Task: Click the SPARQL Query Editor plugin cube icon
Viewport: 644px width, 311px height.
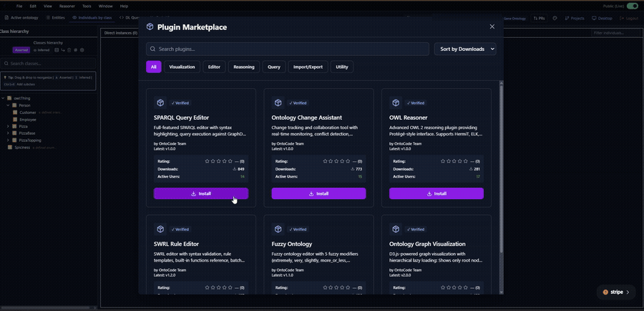Action: pos(160,103)
